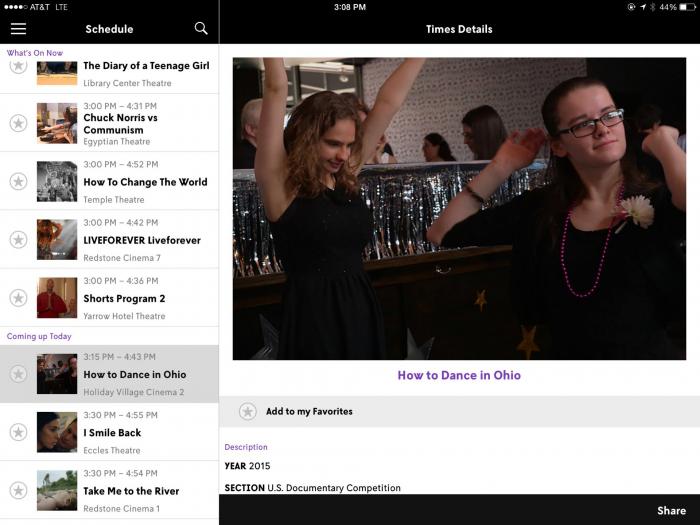The width and height of the screenshot is (700, 525).
Task: Click the Schedule header title
Action: click(109, 29)
